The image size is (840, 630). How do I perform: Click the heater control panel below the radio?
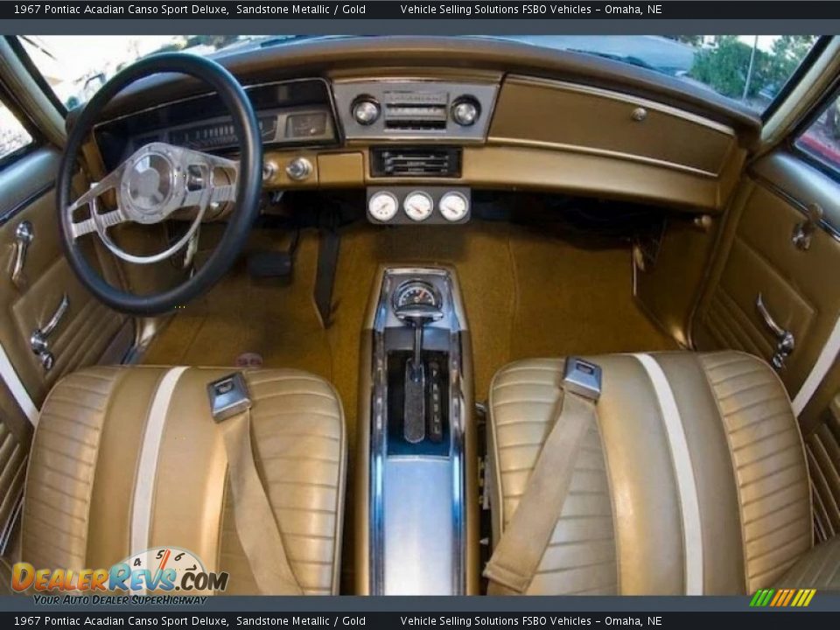coord(416,162)
